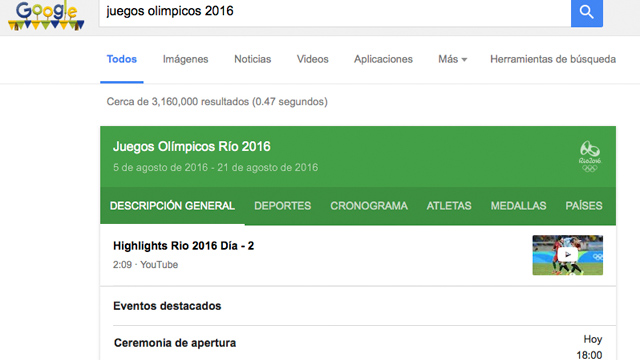This screenshot has height=360, width=640.
Task: Play the Highlights Rio 2016 video thumbnail
Action: click(x=567, y=255)
